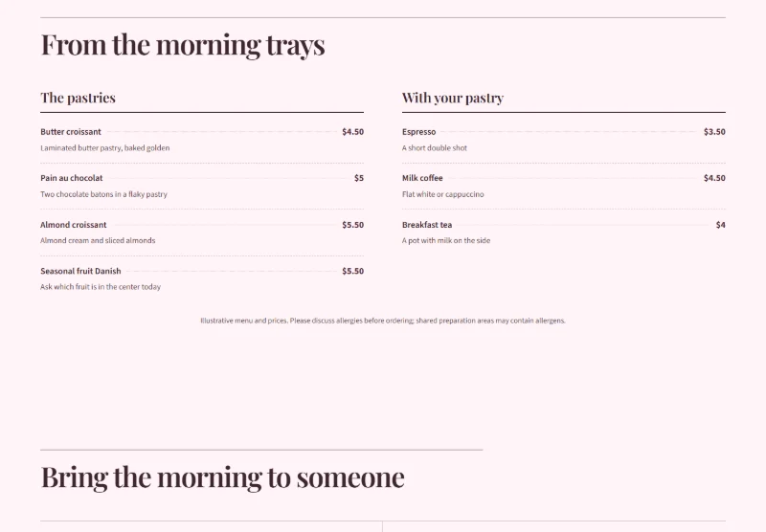The width and height of the screenshot is (766, 532).
Task: Click the $5 Pain au chocolat price
Action: (359, 178)
